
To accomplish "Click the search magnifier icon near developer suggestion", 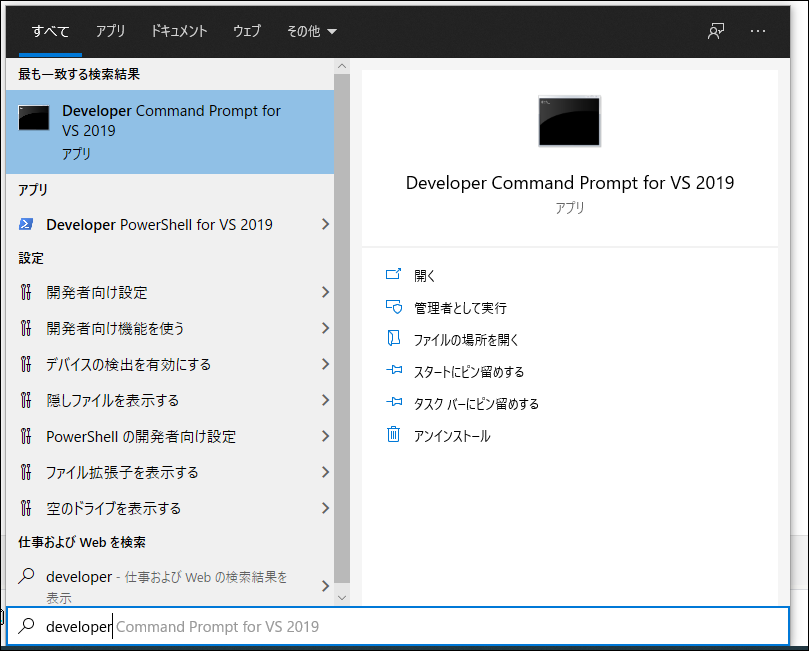I will [27, 577].
